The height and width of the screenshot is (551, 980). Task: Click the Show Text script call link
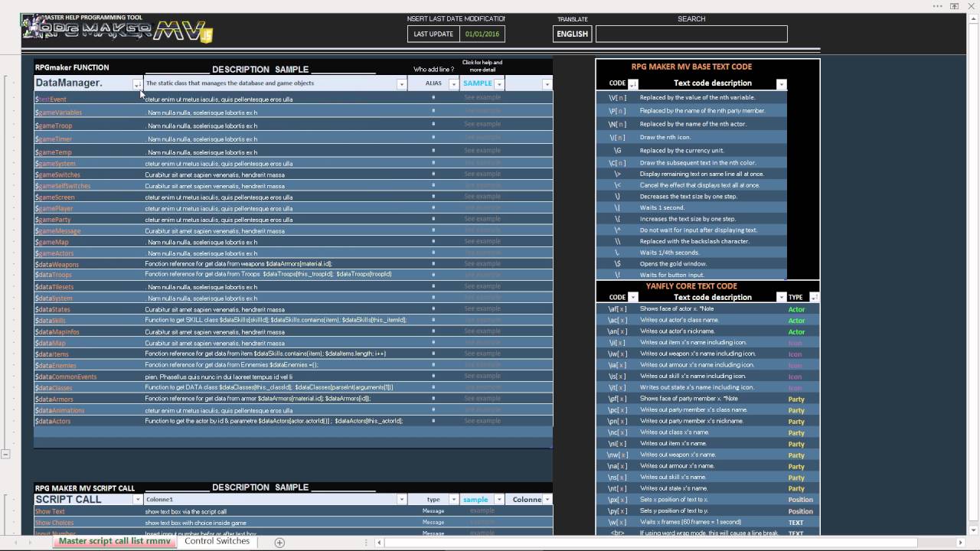point(51,512)
